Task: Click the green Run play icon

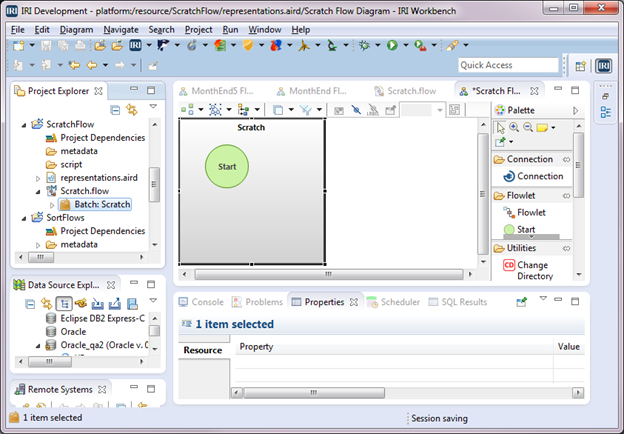Action: [392, 45]
